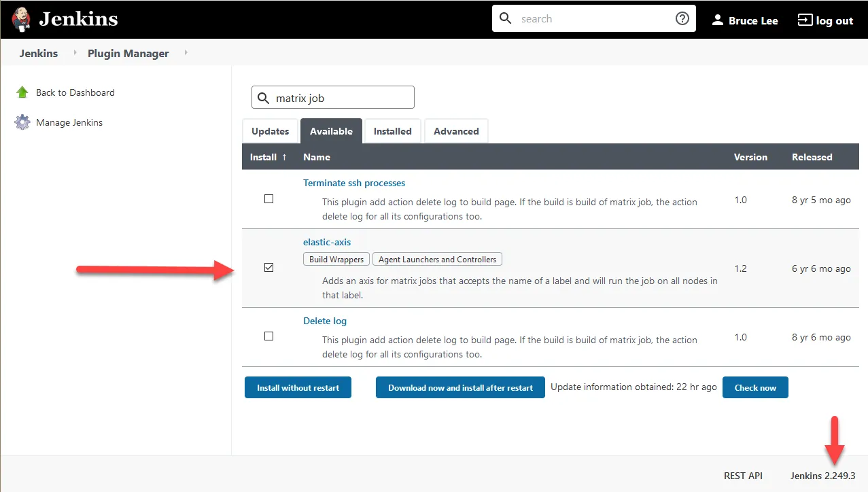Filter by the Build Wrappers tag
The height and width of the screenshot is (492, 868).
[x=336, y=259]
